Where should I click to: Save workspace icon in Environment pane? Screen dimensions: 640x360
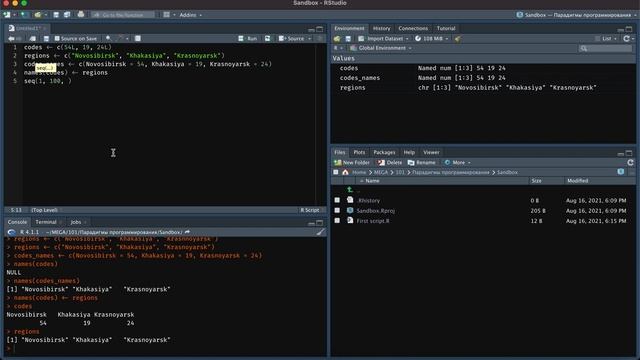(348, 39)
